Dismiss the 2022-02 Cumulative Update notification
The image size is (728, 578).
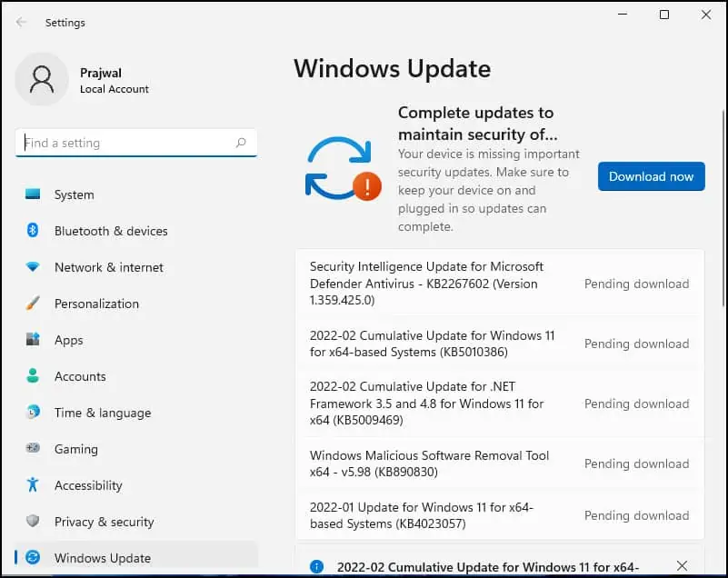point(683,566)
